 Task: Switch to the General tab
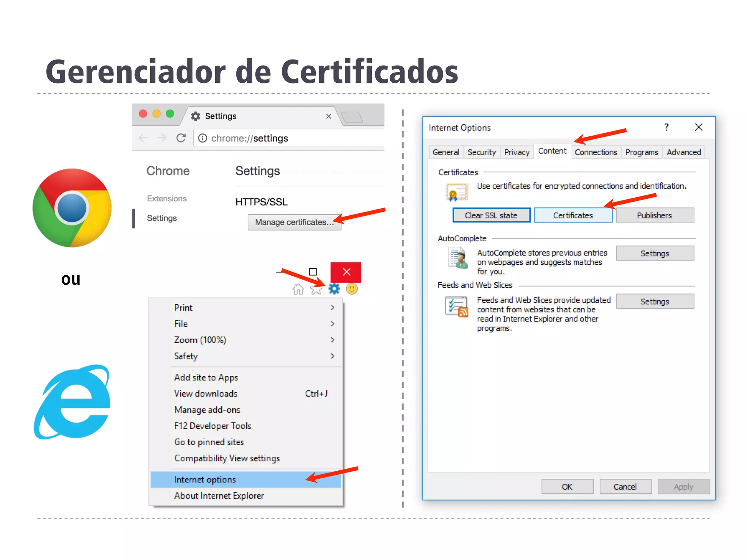point(446,152)
